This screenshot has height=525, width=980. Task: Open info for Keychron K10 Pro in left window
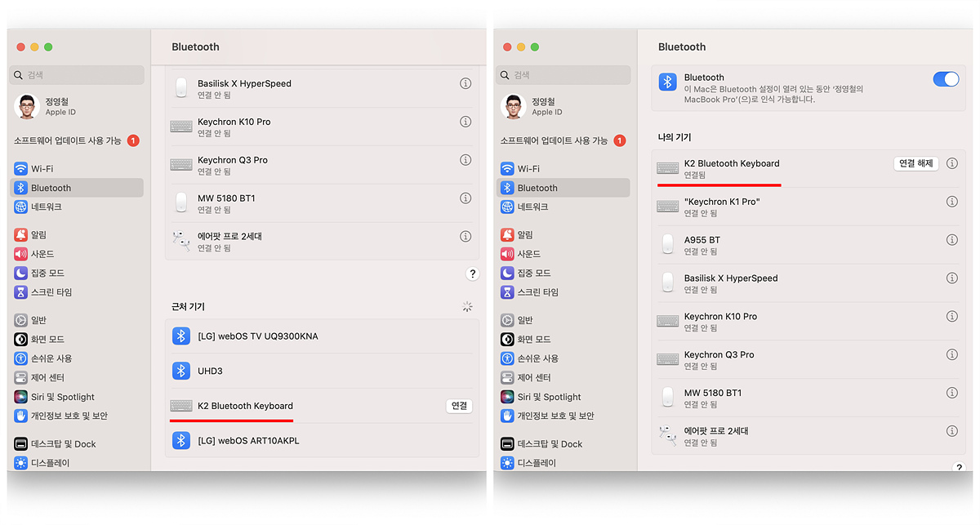(x=465, y=122)
